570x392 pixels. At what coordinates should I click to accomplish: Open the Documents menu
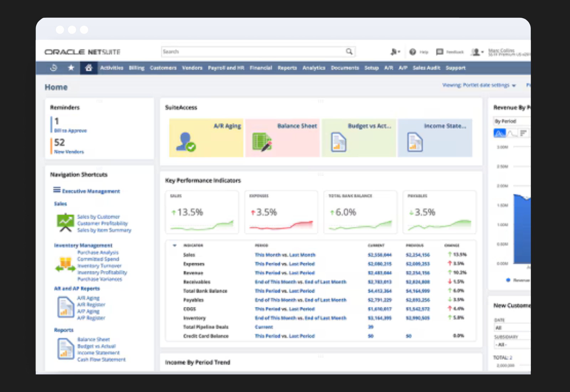click(x=345, y=68)
